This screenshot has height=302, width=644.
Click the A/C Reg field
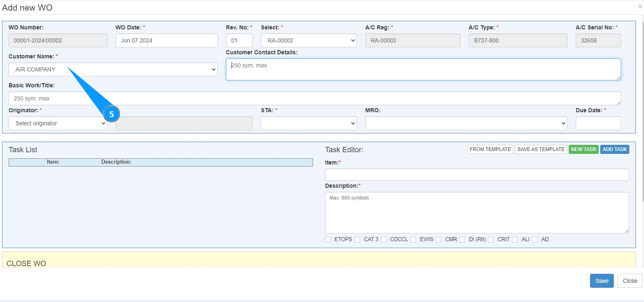tap(413, 40)
